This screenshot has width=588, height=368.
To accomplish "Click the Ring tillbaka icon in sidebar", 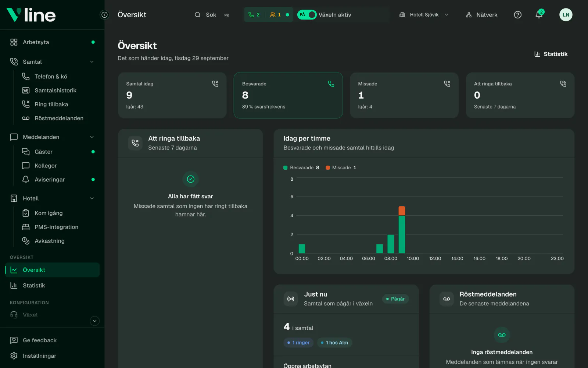I will (x=26, y=105).
